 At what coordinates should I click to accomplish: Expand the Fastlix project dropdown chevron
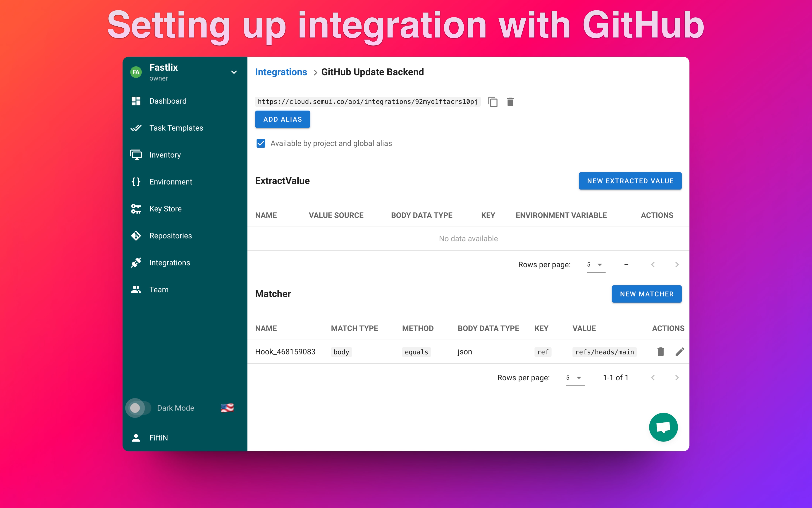pyautogui.click(x=234, y=72)
